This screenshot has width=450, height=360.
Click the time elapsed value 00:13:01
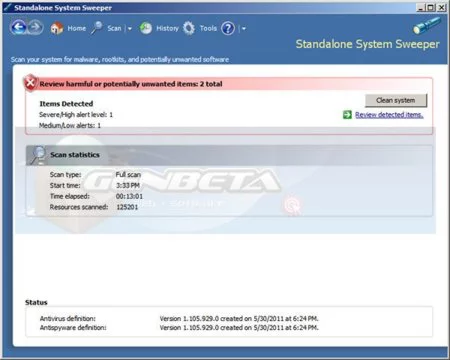pos(129,196)
